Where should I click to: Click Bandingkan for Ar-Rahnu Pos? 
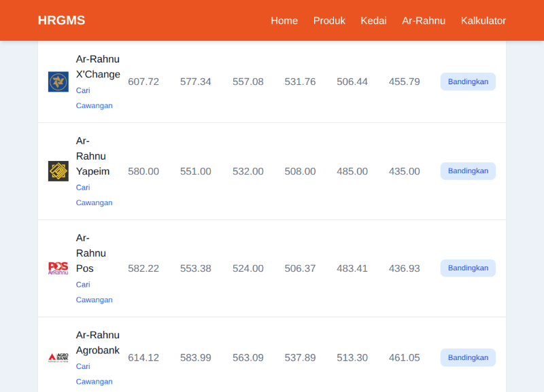point(468,268)
